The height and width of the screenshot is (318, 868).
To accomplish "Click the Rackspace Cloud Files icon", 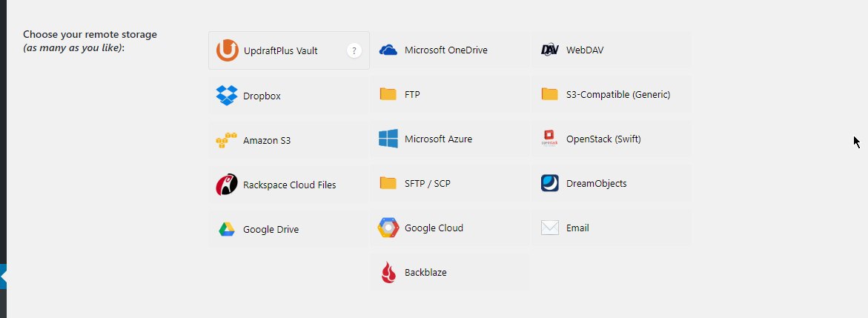I will pos(226,185).
